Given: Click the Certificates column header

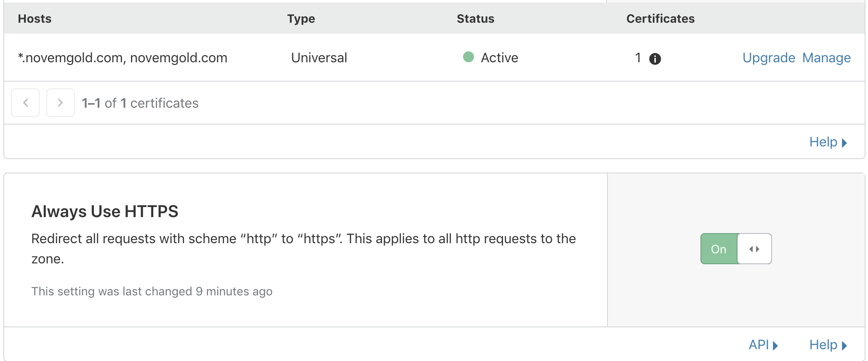Looking at the screenshot, I should click(x=660, y=19).
